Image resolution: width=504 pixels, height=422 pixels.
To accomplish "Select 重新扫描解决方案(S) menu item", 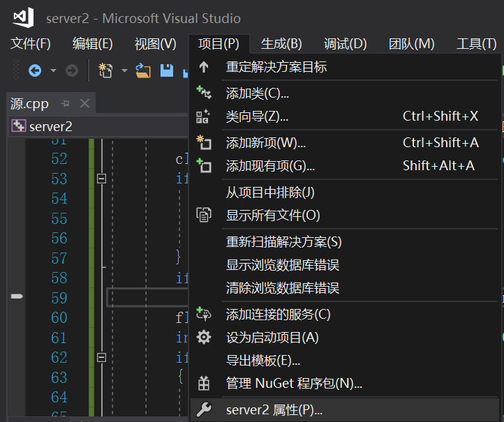I will (x=344, y=241).
